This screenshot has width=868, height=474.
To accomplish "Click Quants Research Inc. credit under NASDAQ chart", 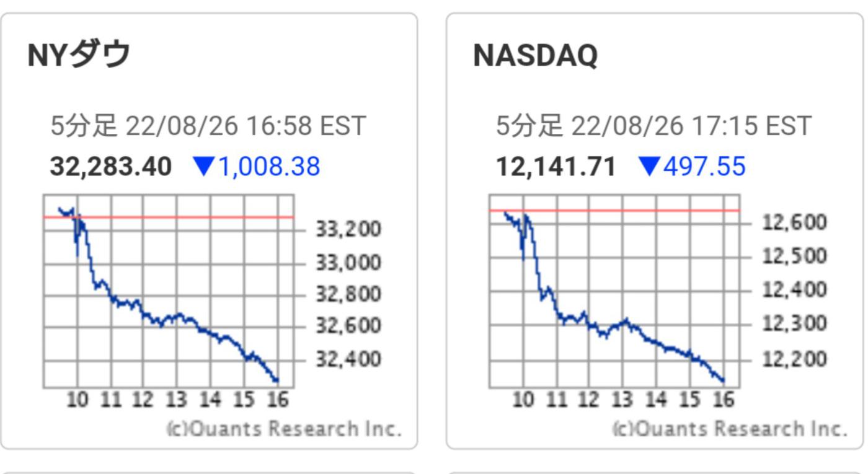I will click(730, 429).
